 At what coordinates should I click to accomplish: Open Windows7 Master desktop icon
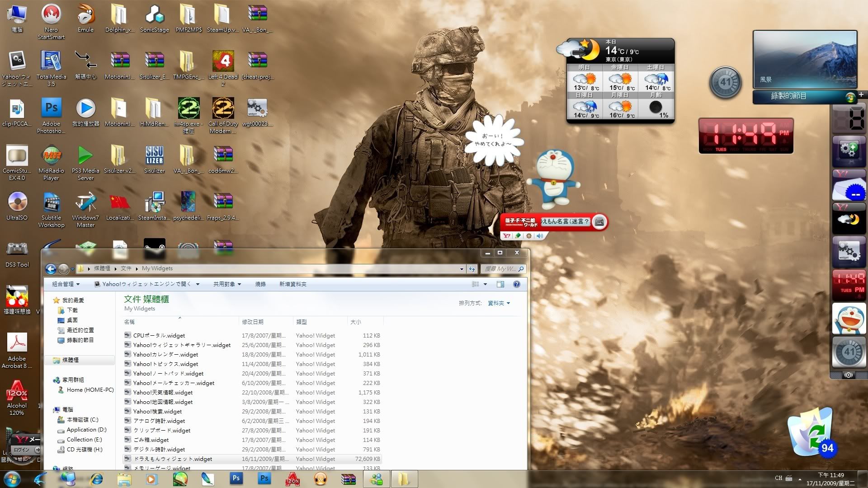[85, 210]
